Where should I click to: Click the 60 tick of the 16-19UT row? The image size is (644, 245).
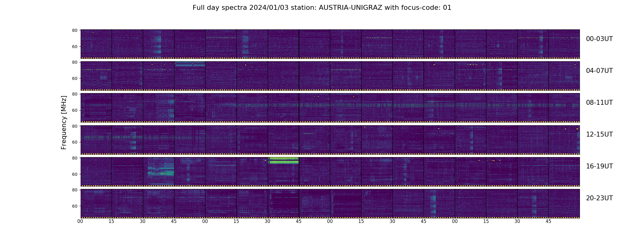click(x=75, y=174)
